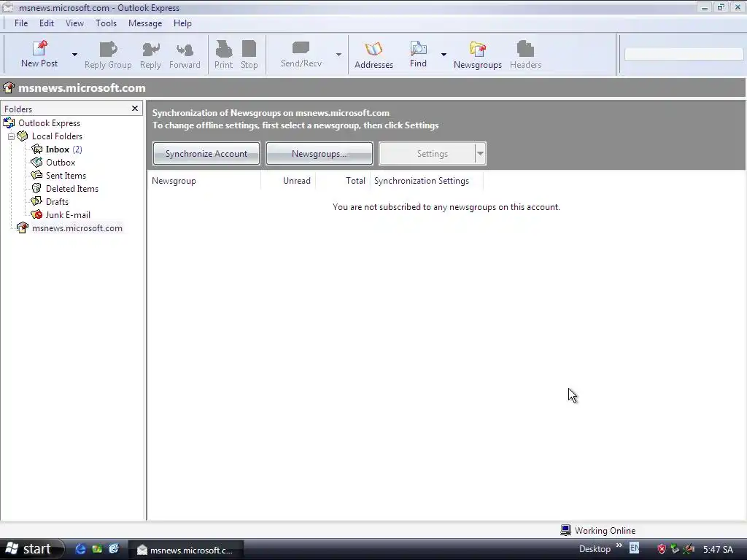This screenshot has height=560, width=747.
Task: Click the Total column header
Action: (x=343, y=181)
